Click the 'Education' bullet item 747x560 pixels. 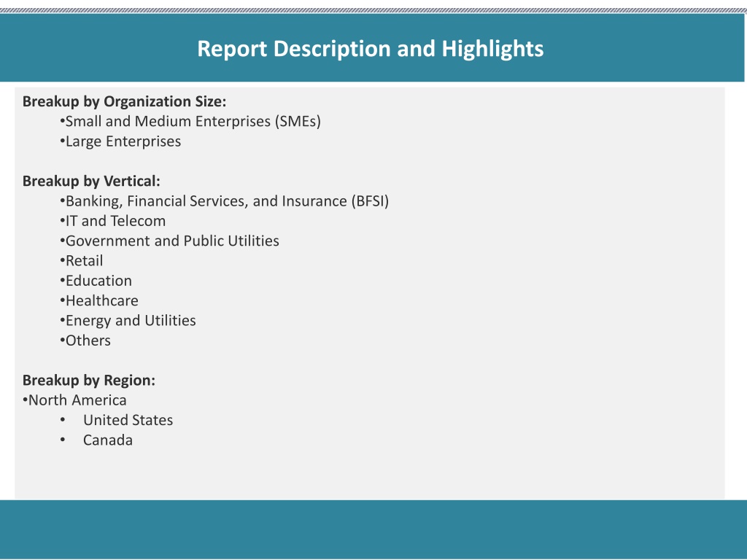coord(96,281)
